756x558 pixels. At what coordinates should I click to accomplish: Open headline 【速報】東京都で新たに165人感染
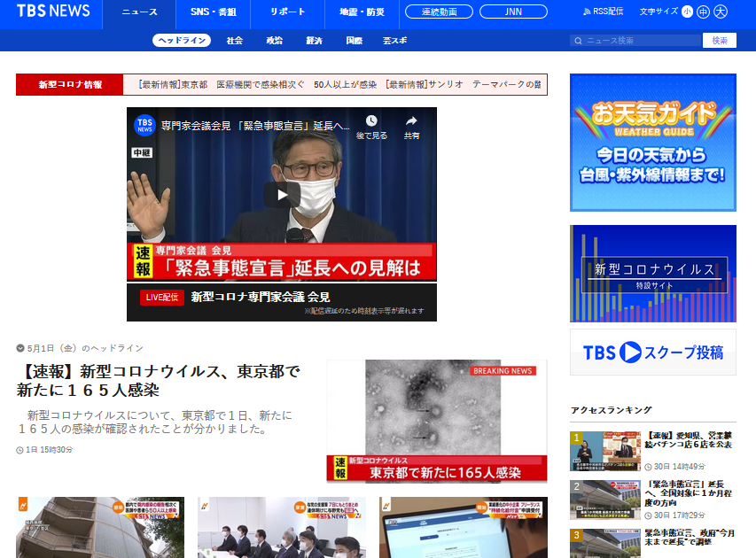pyautogui.click(x=158, y=380)
